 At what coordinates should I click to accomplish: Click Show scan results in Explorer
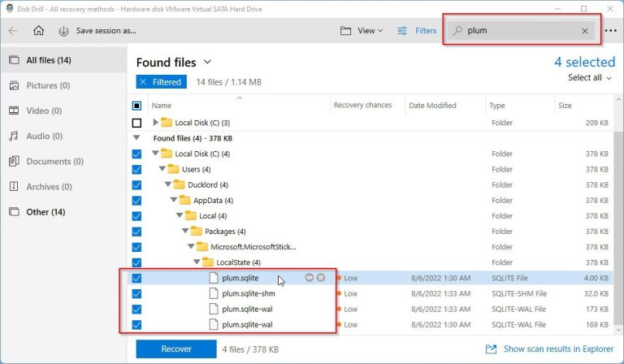point(558,349)
